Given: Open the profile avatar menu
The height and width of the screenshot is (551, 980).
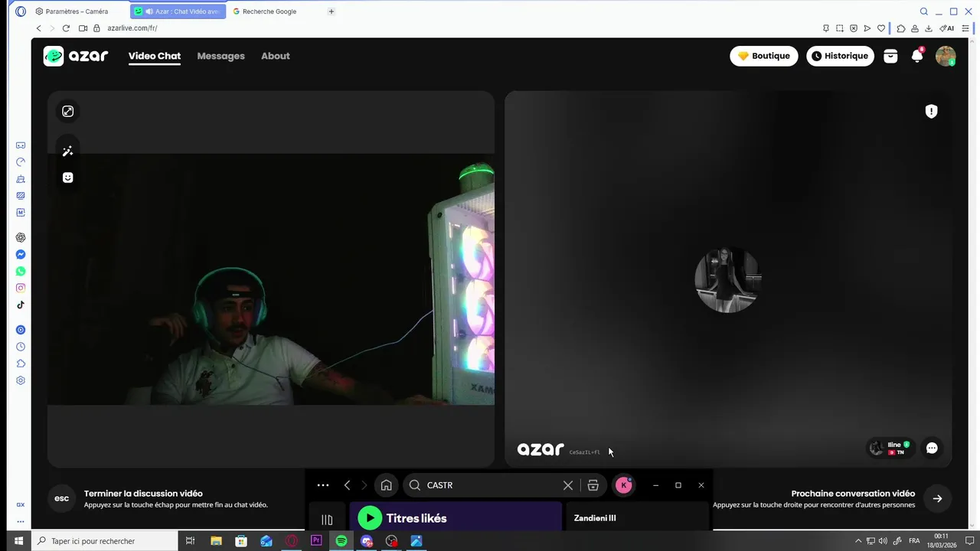Looking at the screenshot, I should [946, 56].
